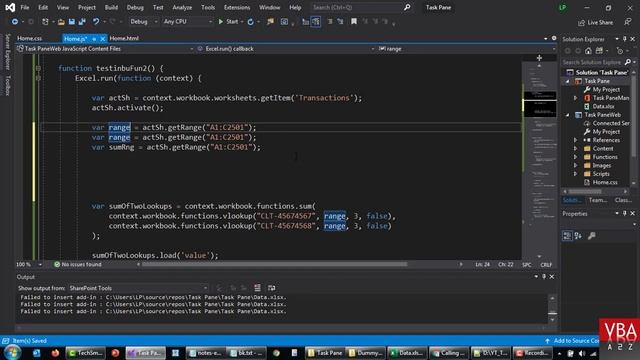The width and height of the screenshot is (640, 360).
Task: Expand the Content folder
Action: pyautogui.click(x=576, y=149)
